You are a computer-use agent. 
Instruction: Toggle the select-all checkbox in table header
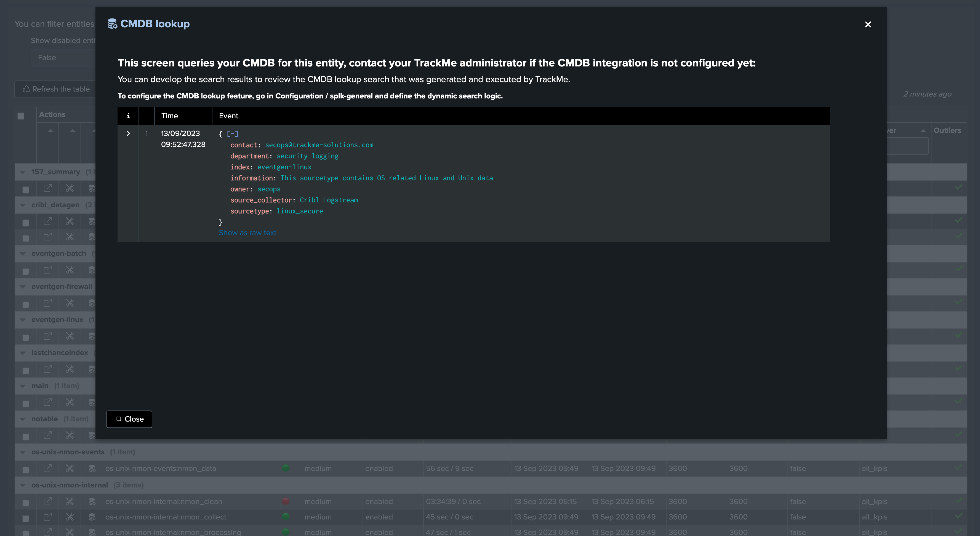[x=21, y=116]
